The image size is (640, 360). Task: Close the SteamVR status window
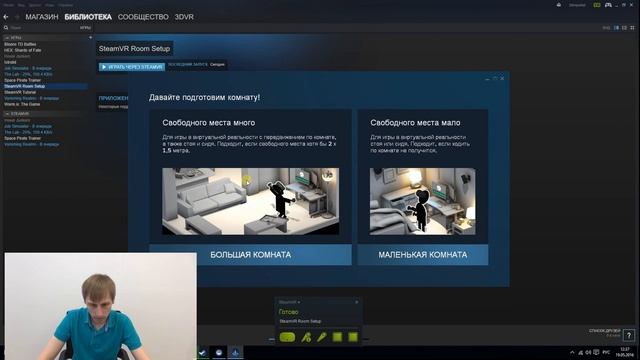[357, 302]
